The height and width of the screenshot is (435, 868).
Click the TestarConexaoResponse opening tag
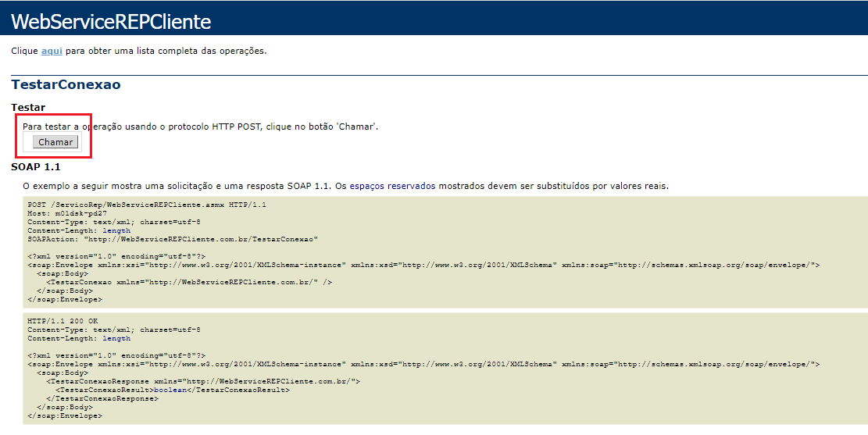coord(203,381)
